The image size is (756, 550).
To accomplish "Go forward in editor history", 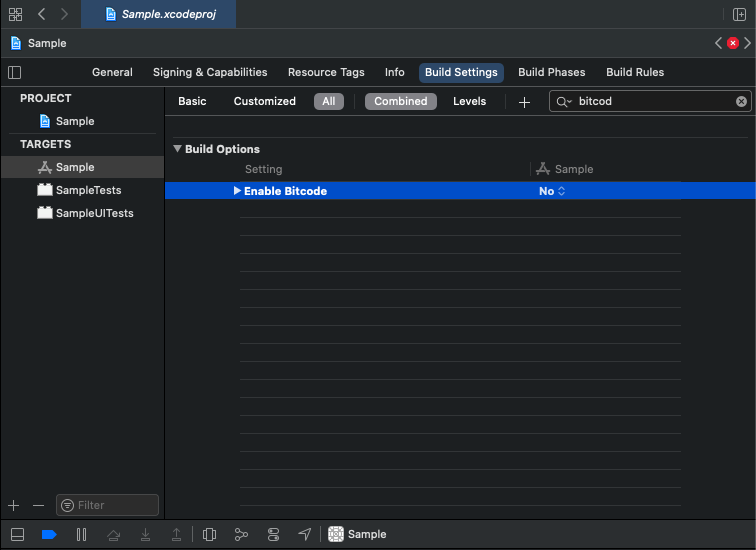I will (64, 14).
